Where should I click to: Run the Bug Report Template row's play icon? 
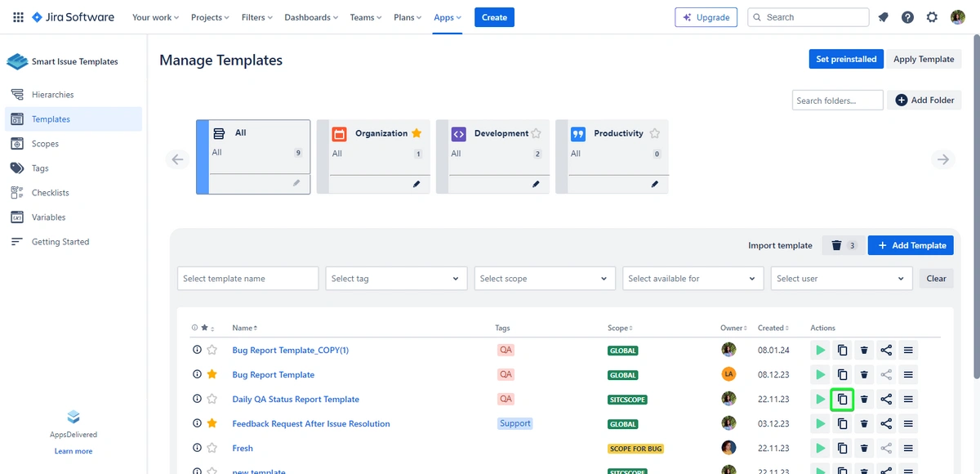pos(820,374)
